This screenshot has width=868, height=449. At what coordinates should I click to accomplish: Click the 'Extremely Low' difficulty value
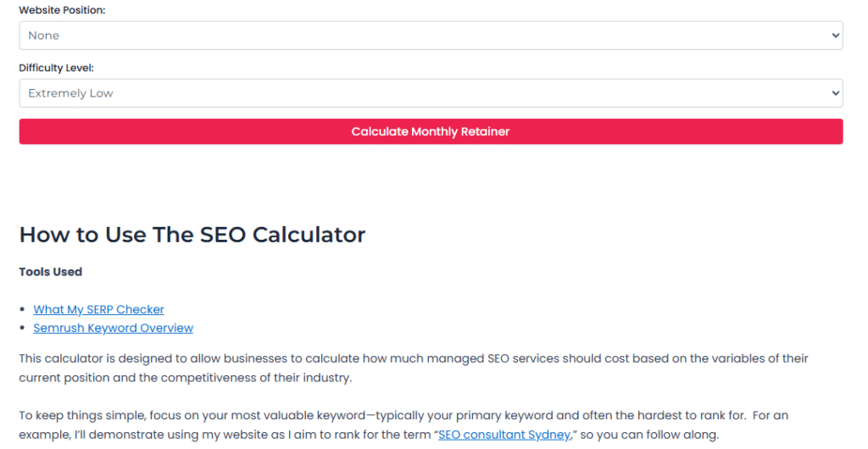coord(70,93)
